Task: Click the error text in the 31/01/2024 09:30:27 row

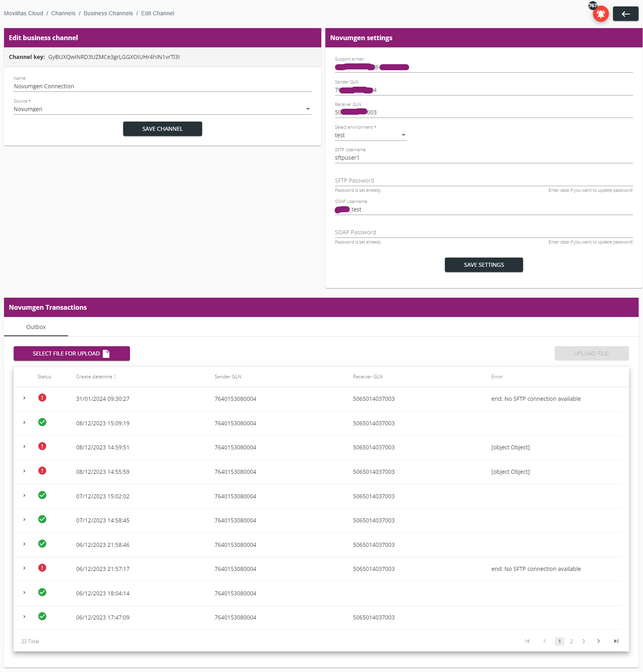Action: (x=536, y=399)
